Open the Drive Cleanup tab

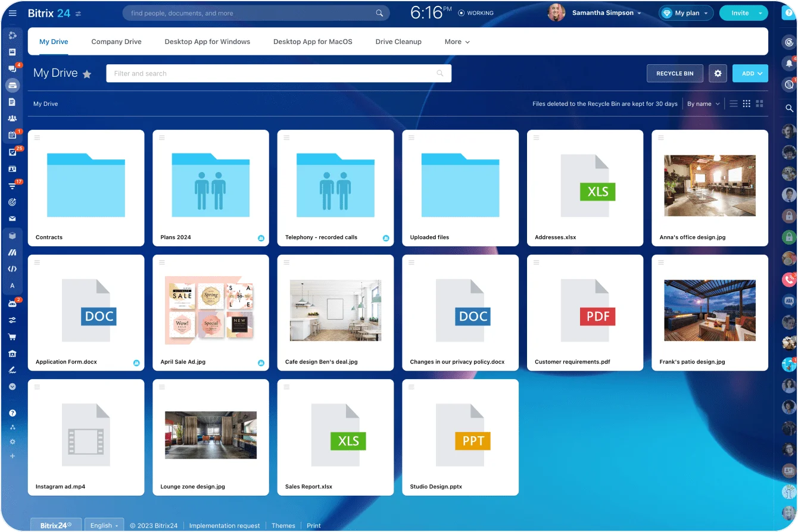tap(398, 42)
